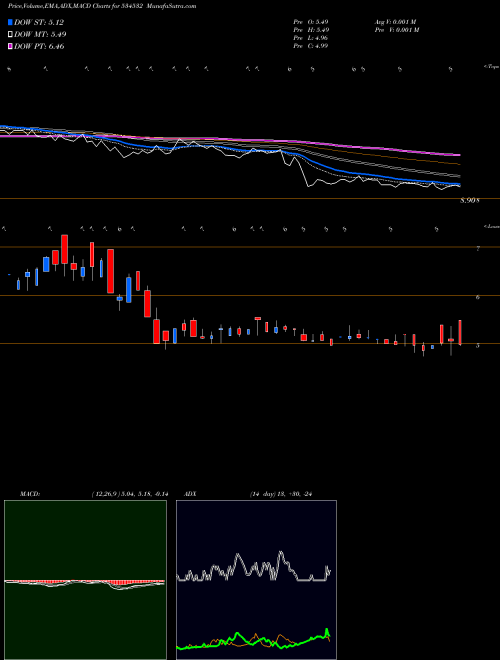The width and height of the screenshot is (500, 660).
Task: Select the 'DOW MT: 5.49' legend text
Action: [40, 35]
